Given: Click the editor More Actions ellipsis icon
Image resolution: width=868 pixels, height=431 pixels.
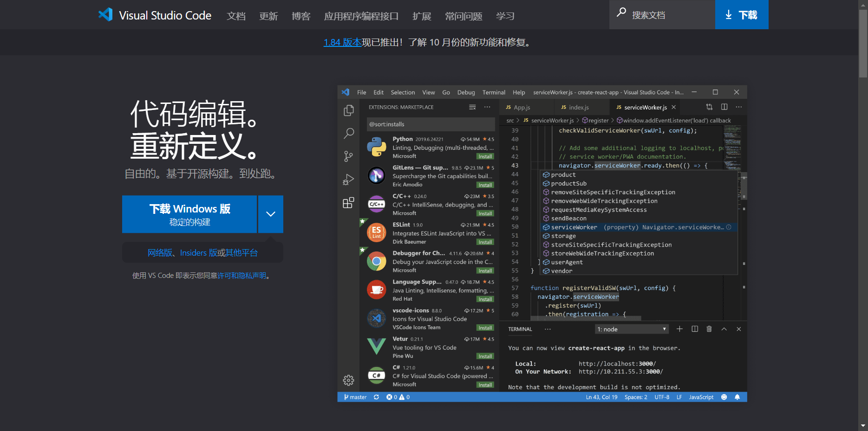Looking at the screenshot, I should click(x=739, y=107).
